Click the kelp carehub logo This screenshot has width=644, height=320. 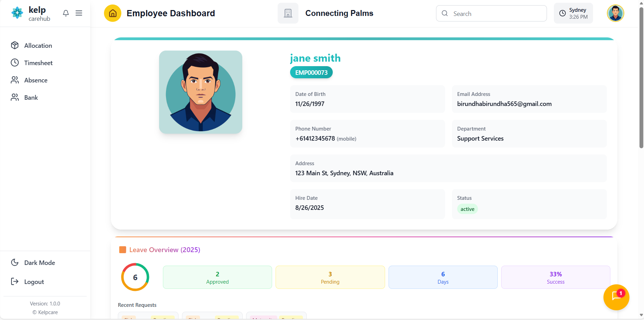(x=31, y=14)
